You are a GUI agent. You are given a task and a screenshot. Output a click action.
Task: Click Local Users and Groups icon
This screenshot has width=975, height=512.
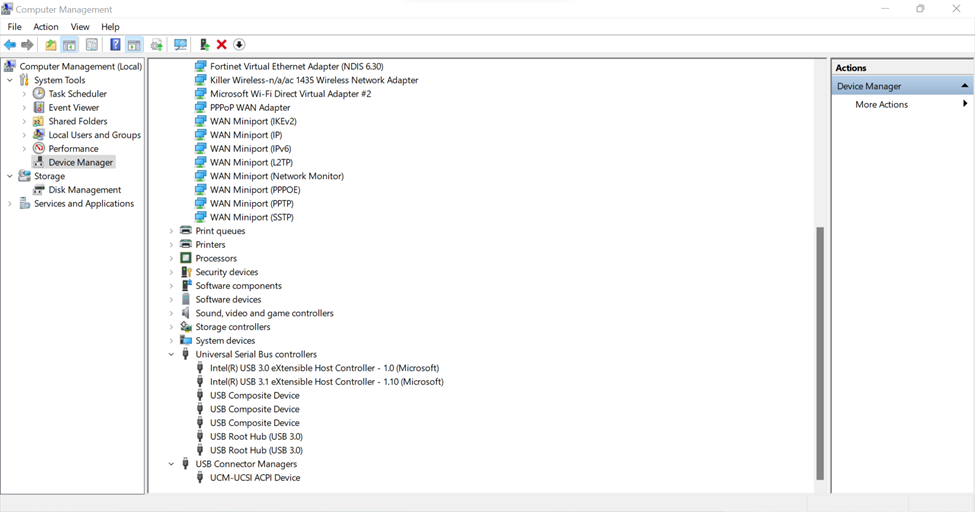point(39,134)
